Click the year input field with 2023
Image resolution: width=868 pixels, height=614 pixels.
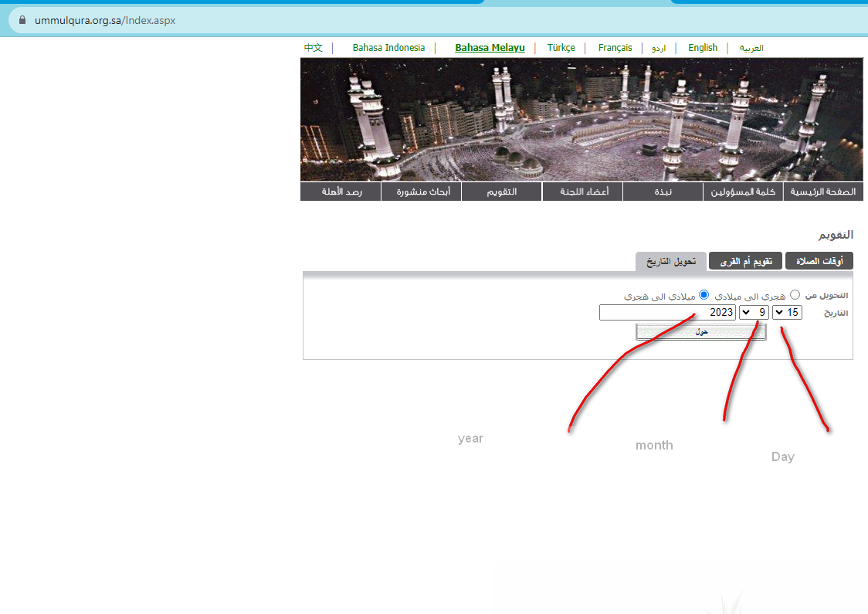pos(667,312)
